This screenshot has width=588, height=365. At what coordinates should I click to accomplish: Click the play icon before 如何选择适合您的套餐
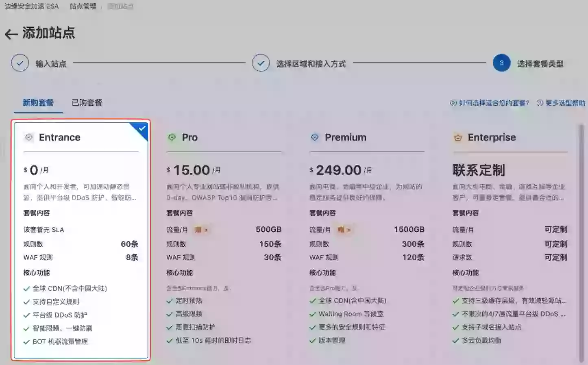(453, 103)
